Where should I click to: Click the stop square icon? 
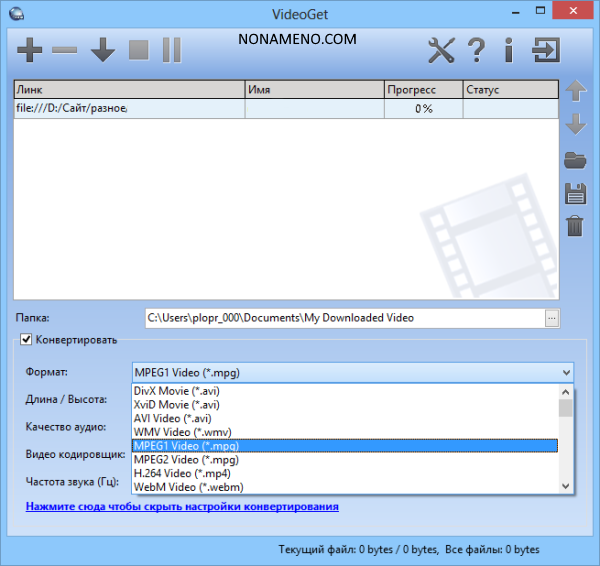pos(139,50)
